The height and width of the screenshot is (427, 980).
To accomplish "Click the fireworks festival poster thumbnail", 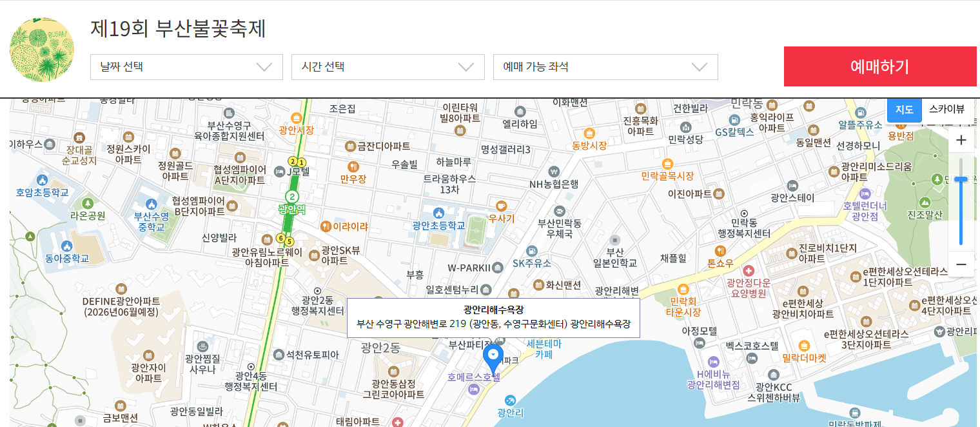I will [x=42, y=50].
